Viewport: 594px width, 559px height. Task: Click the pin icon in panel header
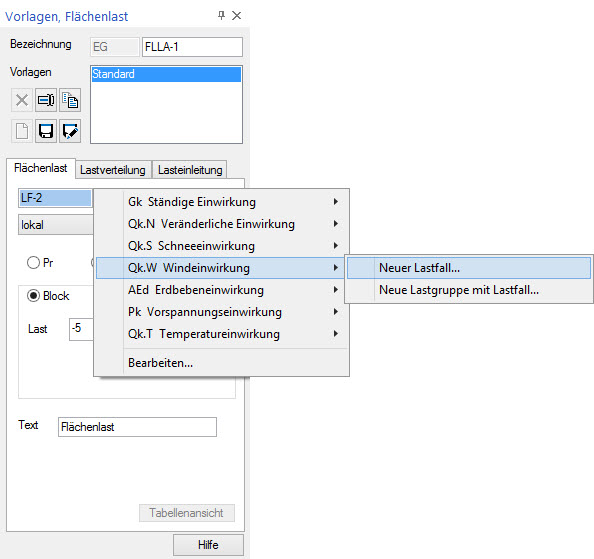(x=222, y=16)
